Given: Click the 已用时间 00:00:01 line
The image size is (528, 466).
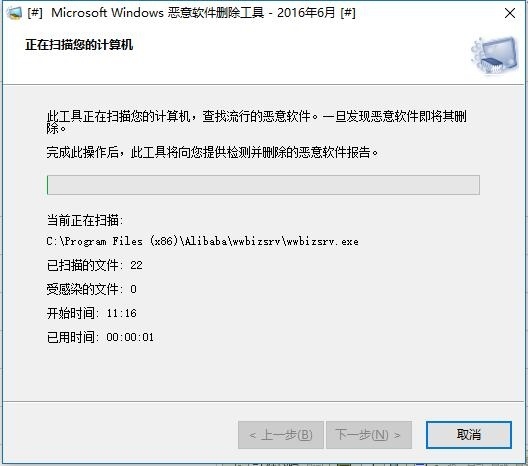Looking at the screenshot, I should 100,337.
